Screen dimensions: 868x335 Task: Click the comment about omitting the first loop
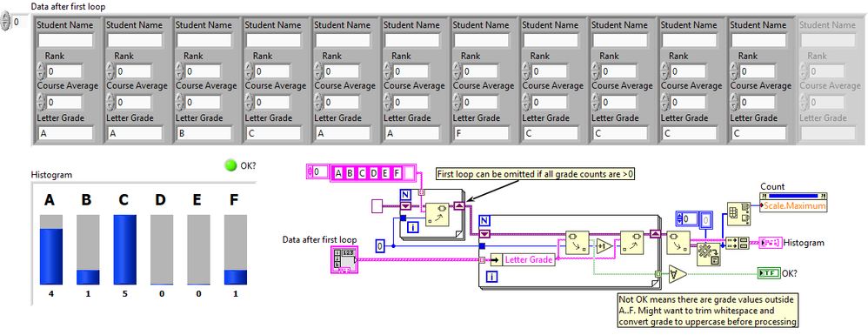[x=535, y=174]
